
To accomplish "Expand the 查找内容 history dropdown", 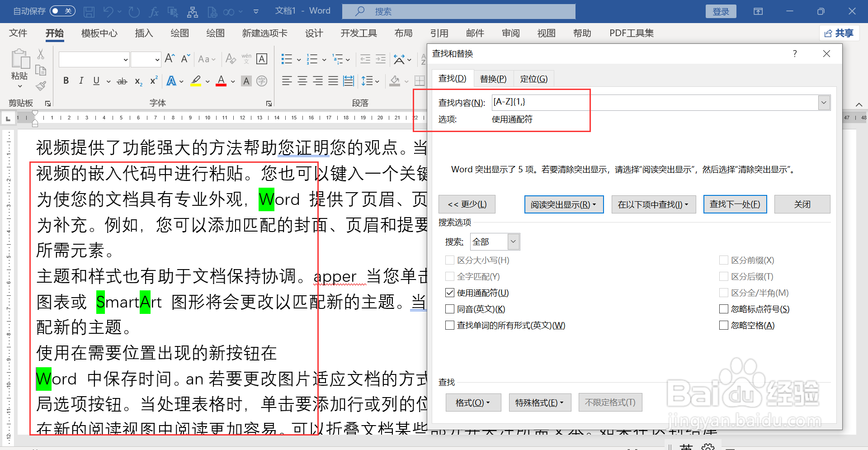I will (x=824, y=103).
